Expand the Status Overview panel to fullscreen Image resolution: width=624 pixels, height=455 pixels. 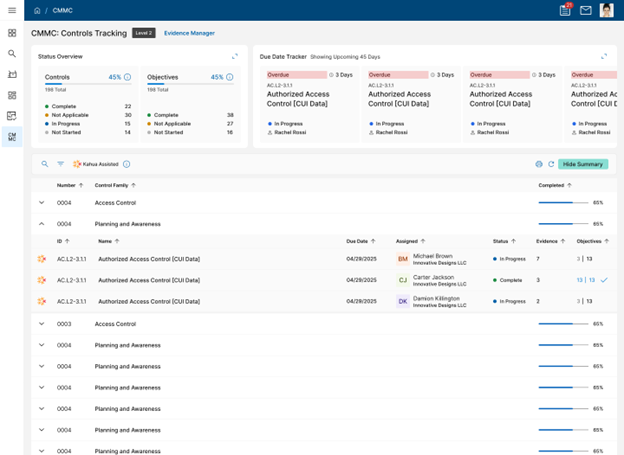click(x=235, y=56)
